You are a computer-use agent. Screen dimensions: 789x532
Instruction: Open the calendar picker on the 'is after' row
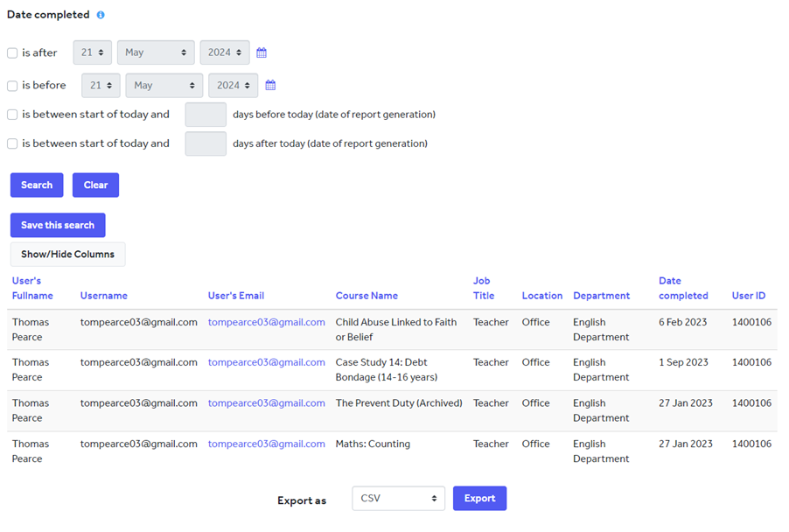pyautogui.click(x=261, y=52)
